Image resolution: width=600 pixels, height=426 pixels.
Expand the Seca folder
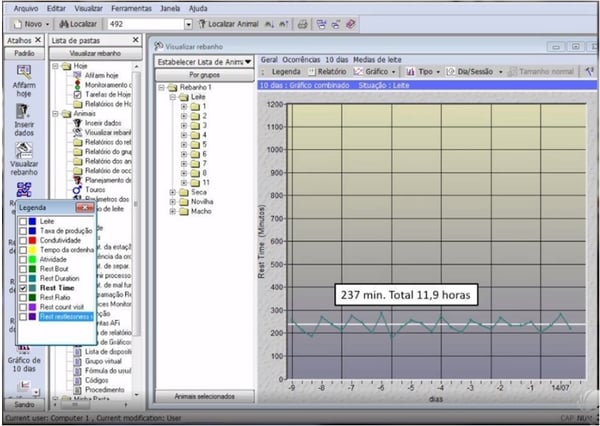[173, 192]
